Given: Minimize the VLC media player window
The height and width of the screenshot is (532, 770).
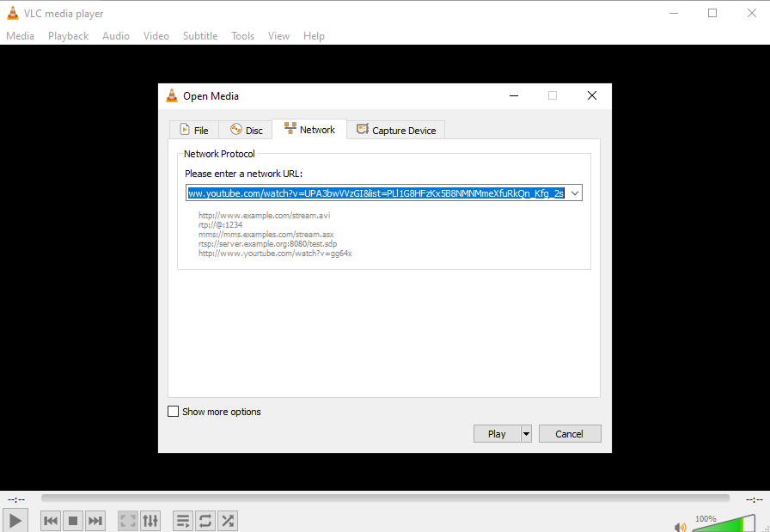Looking at the screenshot, I should (674, 13).
